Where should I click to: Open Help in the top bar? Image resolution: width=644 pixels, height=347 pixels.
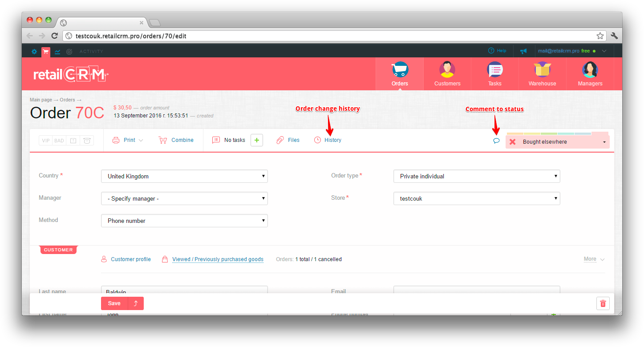497,51
